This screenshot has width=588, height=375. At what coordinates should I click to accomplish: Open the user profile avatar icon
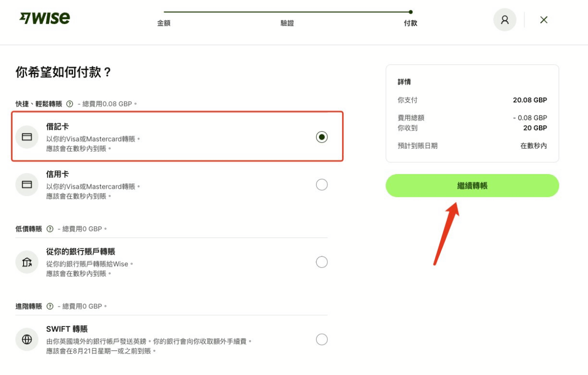[x=505, y=20]
